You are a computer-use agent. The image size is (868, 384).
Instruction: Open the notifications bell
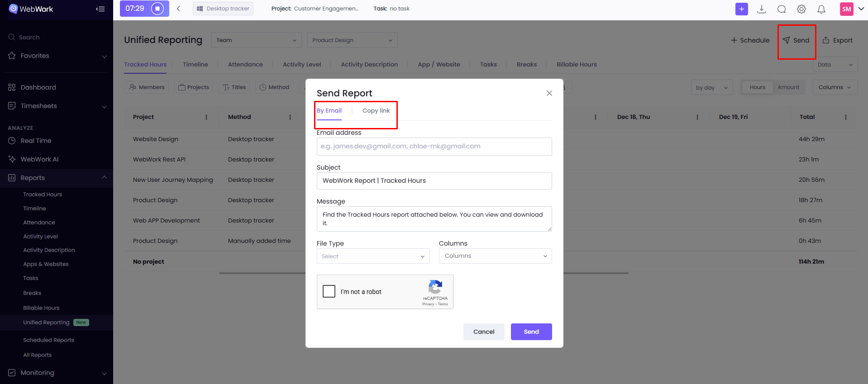pyautogui.click(x=821, y=9)
